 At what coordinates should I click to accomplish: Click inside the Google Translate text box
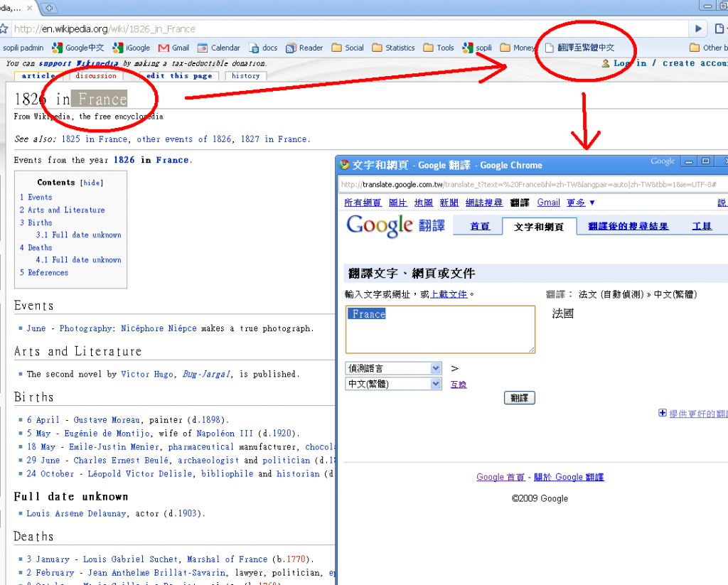point(439,331)
